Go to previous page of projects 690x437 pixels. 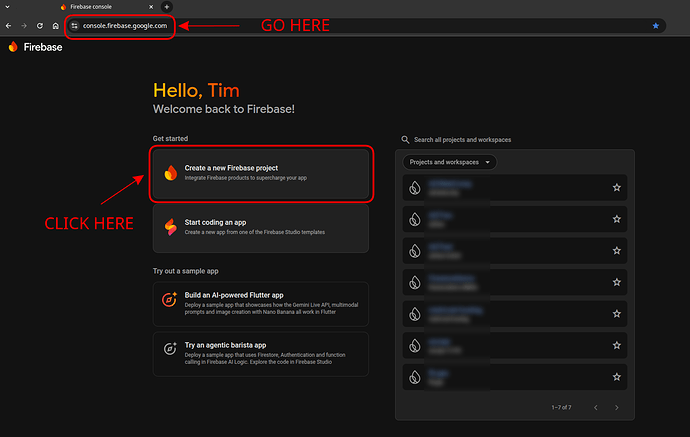[x=593, y=407]
